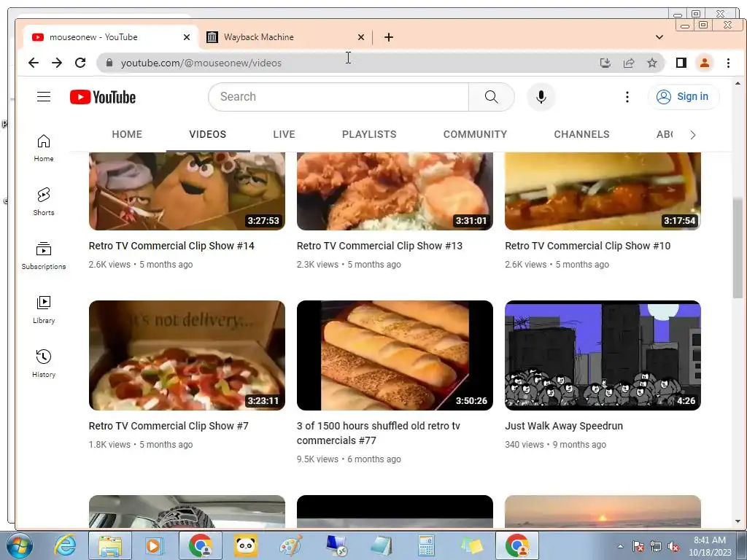This screenshot has width=747, height=560.
Task: Select the mouseonew - YouTube tab
Action: [111, 37]
